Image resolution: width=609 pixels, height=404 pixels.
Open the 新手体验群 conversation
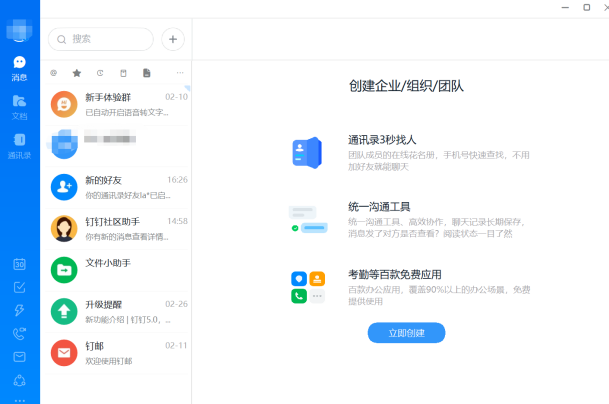click(x=116, y=104)
